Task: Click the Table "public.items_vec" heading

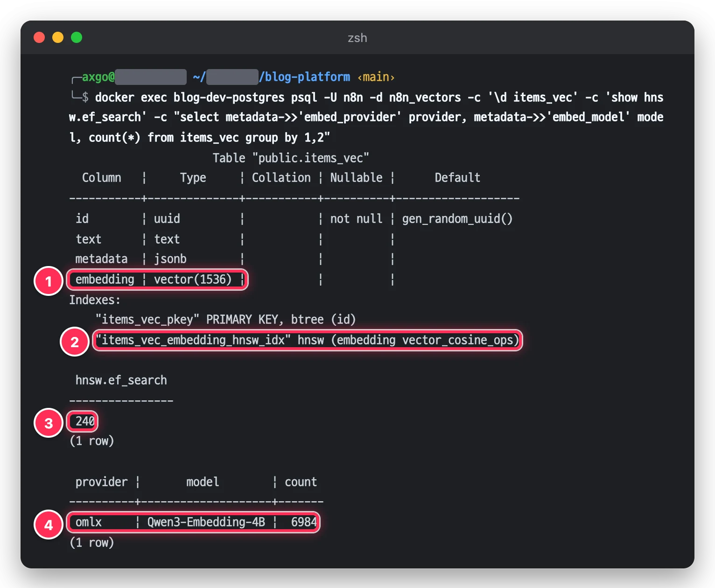Action: coord(291,158)
